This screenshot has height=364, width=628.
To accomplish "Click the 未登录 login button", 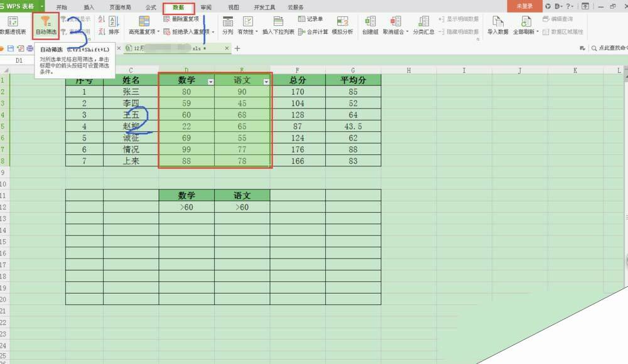I will 524,6.
